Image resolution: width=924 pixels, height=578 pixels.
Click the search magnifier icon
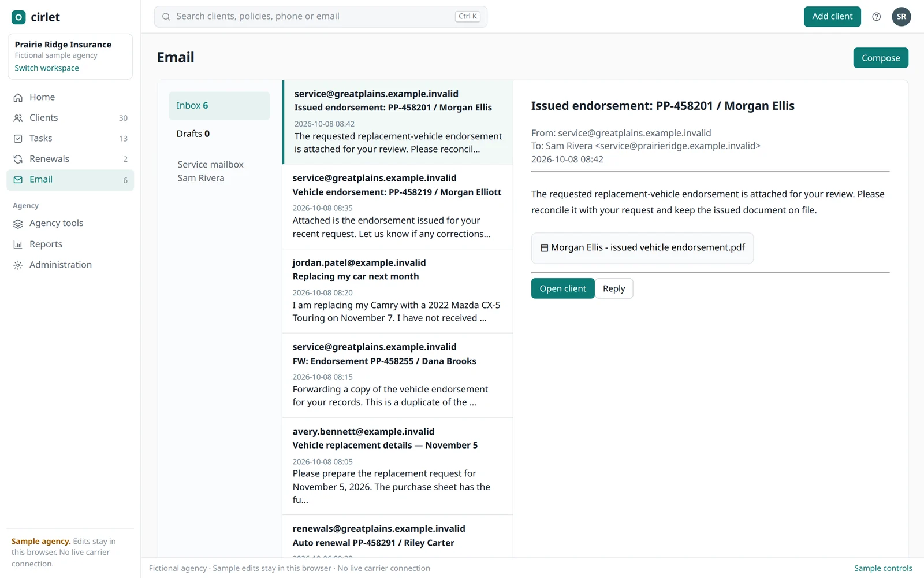pos(166,17)
